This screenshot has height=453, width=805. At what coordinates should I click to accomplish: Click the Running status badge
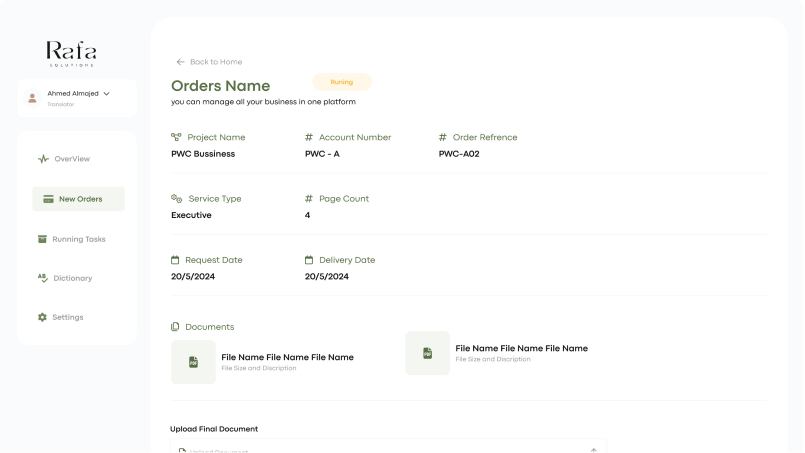pyautogui.click(x=341, y=82)
